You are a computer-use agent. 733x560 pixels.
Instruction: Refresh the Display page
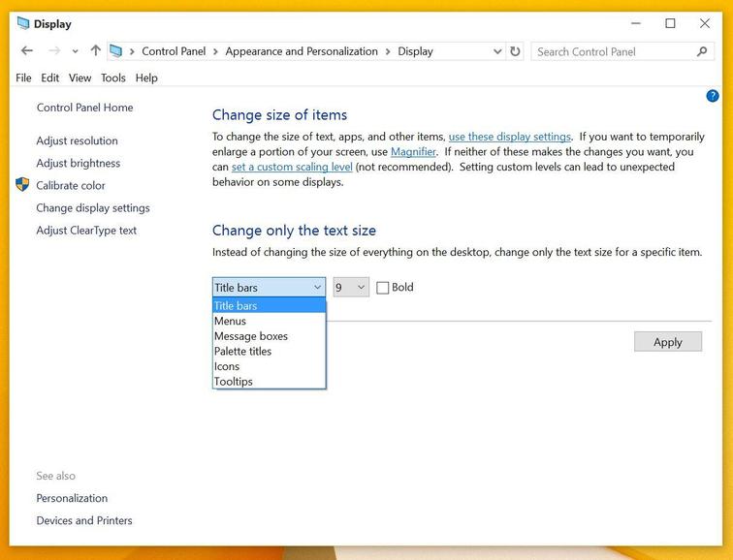point(515,51)
